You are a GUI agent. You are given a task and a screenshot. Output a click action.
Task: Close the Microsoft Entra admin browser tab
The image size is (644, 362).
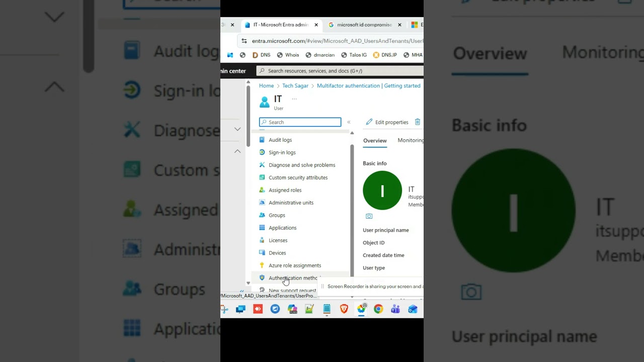316,25
